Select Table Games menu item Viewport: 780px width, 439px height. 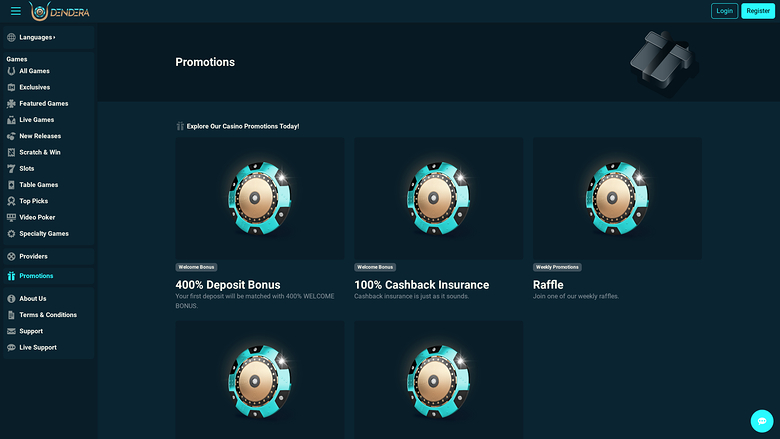point(39,185)
